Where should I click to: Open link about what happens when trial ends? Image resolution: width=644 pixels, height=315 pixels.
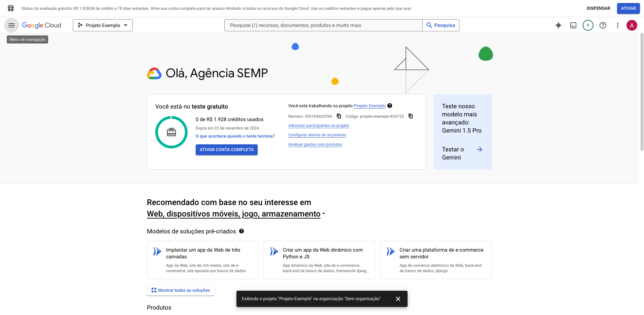click(x=235, y=136)
